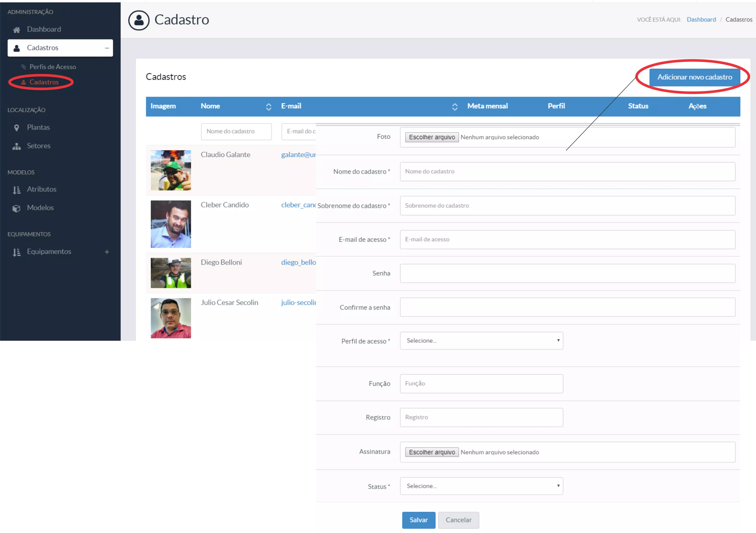
Task: Click the Dashboard home icon in sidebar
Action: click(16, 30)
